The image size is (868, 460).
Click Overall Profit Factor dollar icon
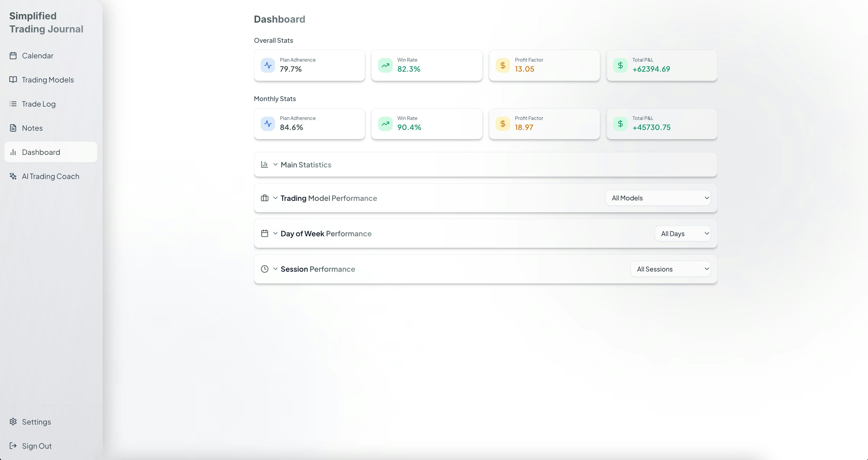(x=502, y=65)
